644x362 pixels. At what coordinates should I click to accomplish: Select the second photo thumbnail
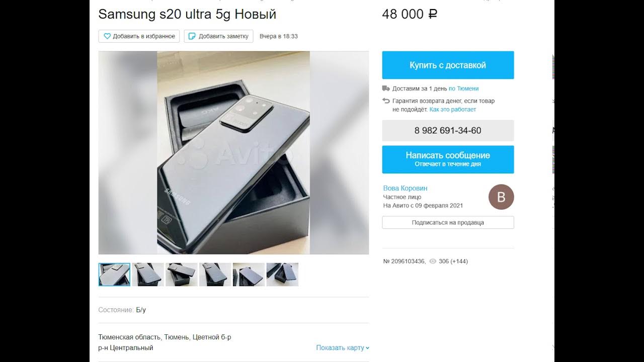pyautogui.click(x=148, y=275)
